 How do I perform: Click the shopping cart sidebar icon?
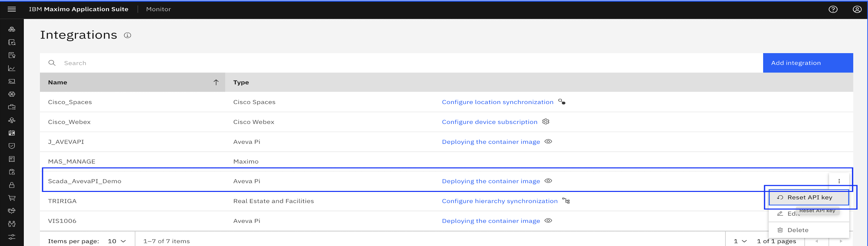(12, 198)
